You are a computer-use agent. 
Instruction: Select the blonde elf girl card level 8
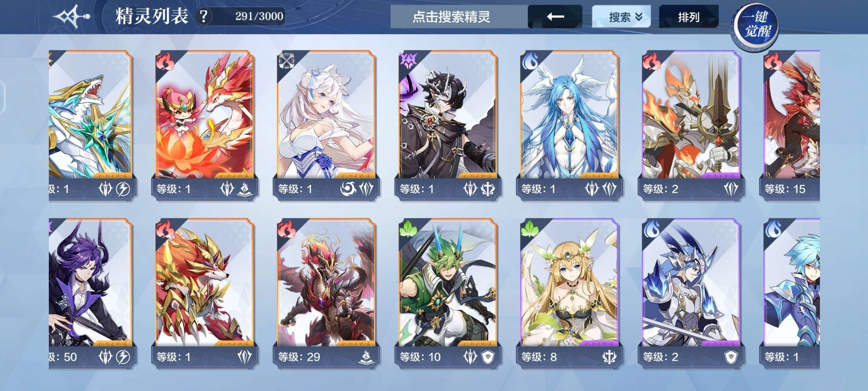click(x=570, y=293)
